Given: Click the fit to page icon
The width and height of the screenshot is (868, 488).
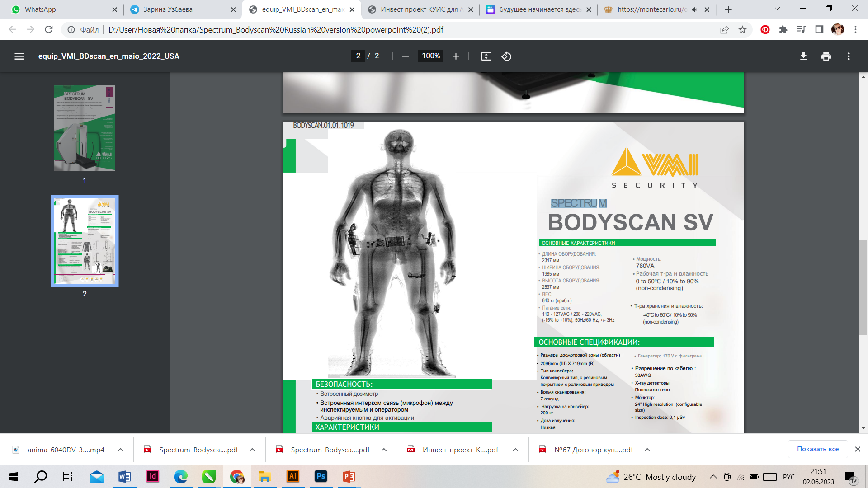Looking at the screenshot, I should 486,56.
